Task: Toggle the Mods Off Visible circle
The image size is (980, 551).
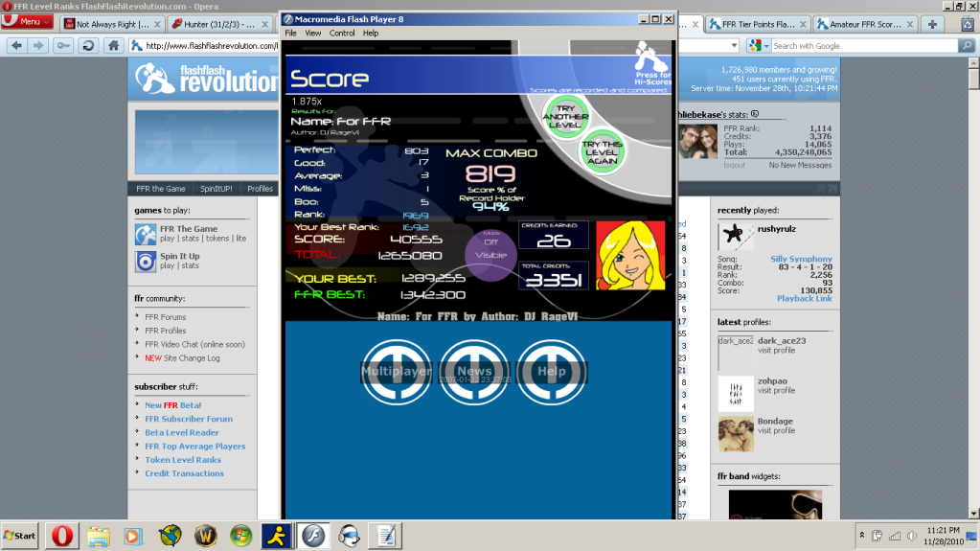Action: pyautogui.click(x=490, y=249)
